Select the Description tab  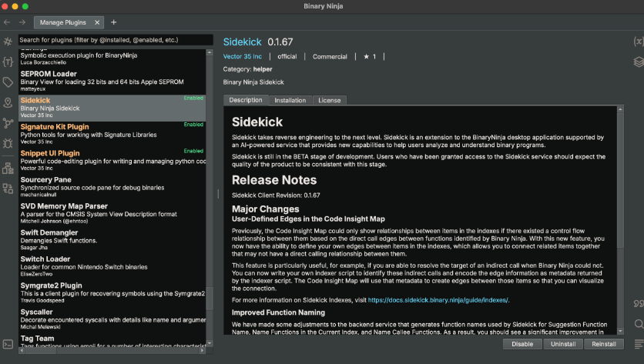246,100
